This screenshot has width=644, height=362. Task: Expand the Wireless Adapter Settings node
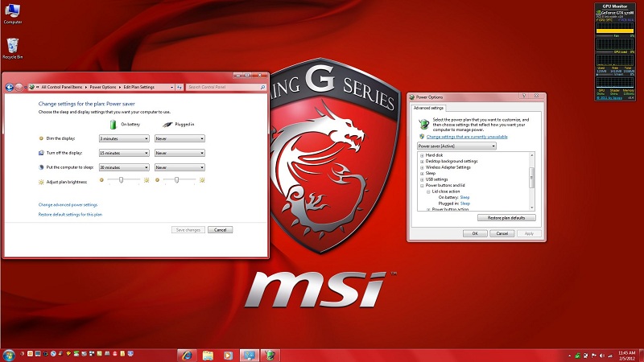(x=422, y=167)
